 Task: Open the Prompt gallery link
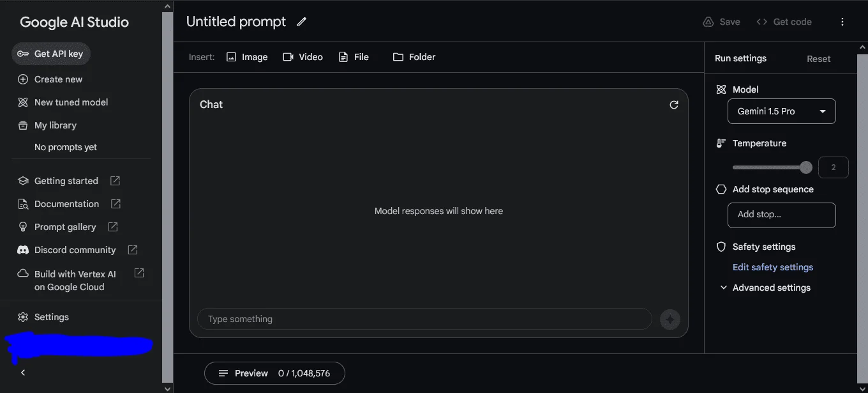tap(65, 227)
